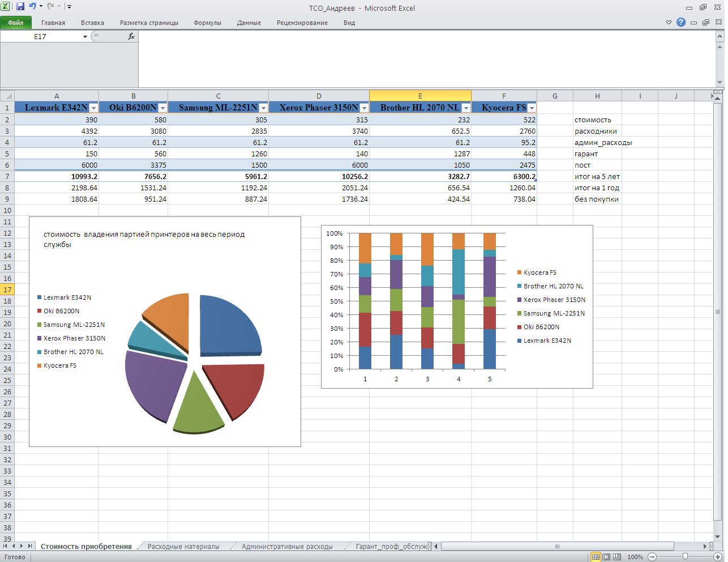Image resolution: width=728 pixels, height=562 pixels.
Task: Select cell with value 10993.2
Action: [x=57, y=176]
